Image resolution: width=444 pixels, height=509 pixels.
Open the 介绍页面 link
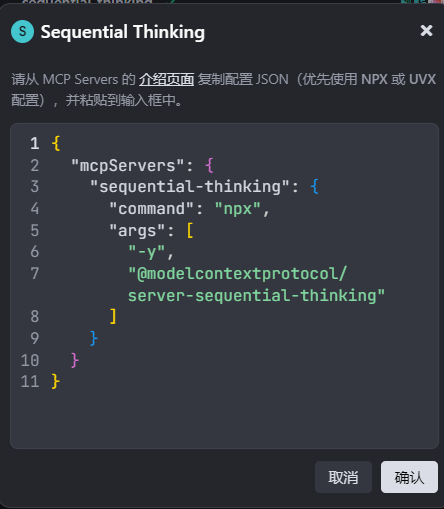click(x=166, y=79)
